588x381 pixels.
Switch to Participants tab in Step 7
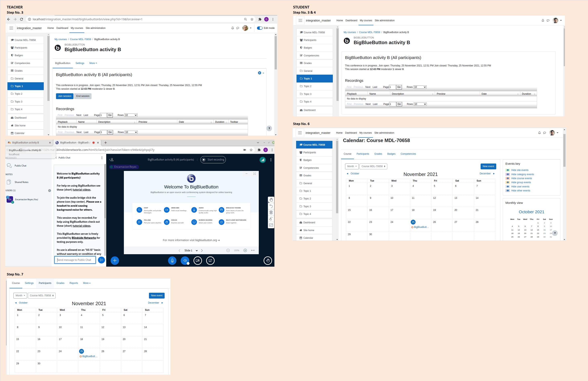(45, 283)
